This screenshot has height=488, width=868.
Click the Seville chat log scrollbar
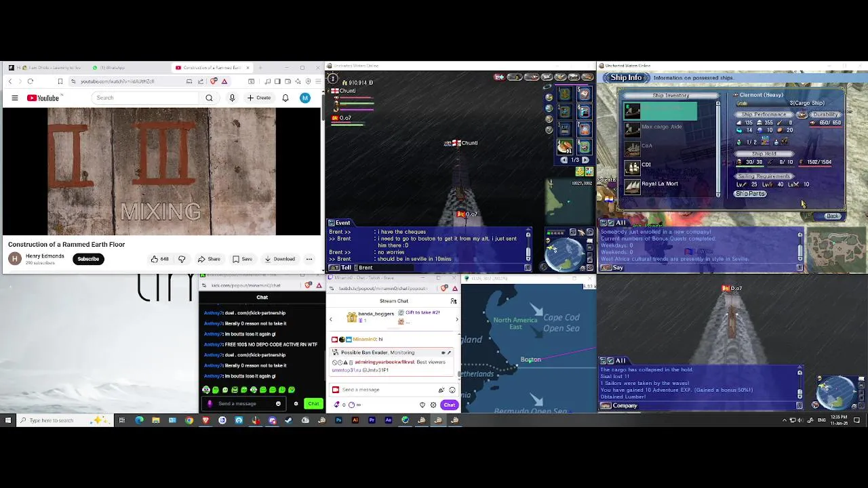tap(800, 247)
